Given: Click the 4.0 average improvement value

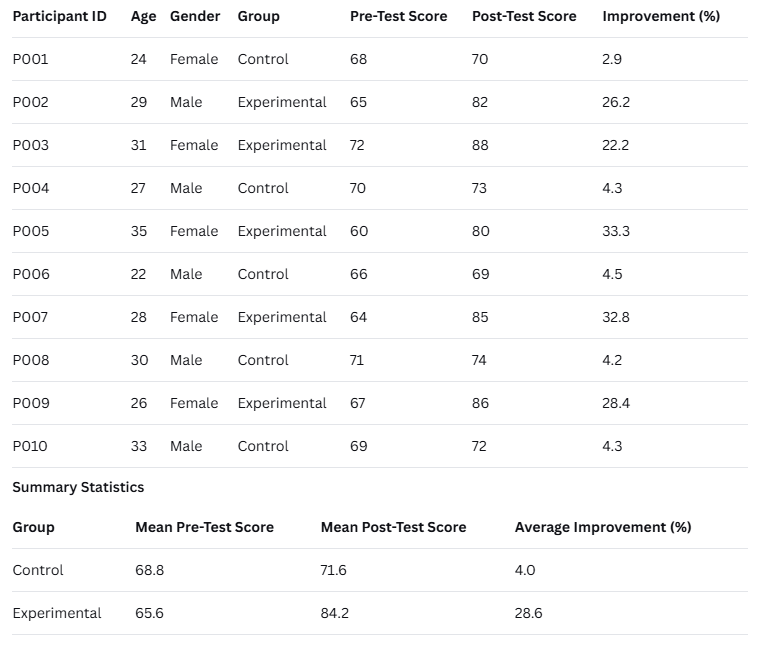Looking at the screenshot, I should pyautogui.click(x=525, y=570).
